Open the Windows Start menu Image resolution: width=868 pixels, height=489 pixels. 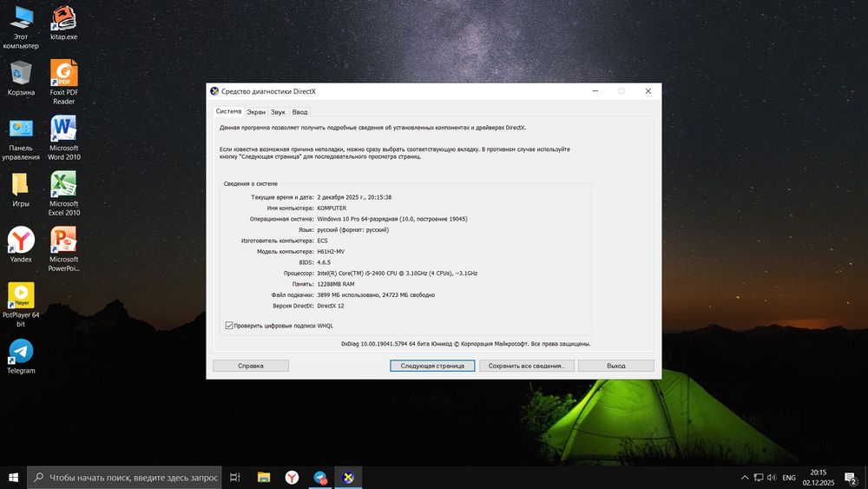tap(13, 478)
